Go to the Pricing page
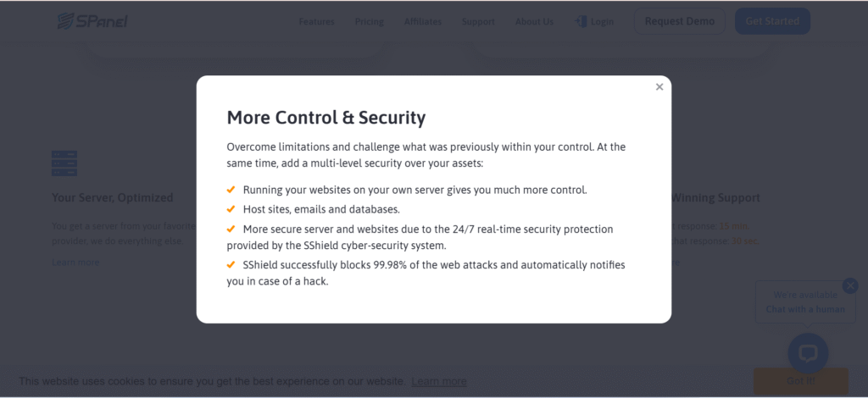The image size is (868, 398). 369,22
